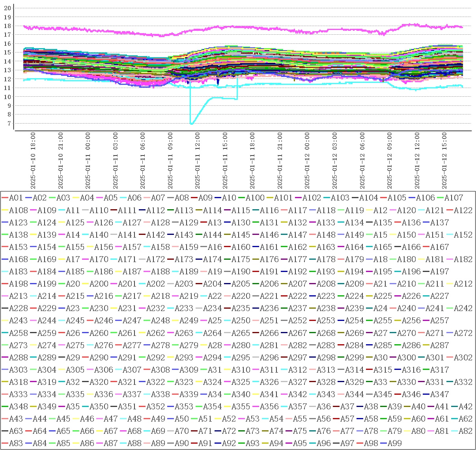Click the A122 legend entry
Viewport: 476px width, 450px height.
463,210
